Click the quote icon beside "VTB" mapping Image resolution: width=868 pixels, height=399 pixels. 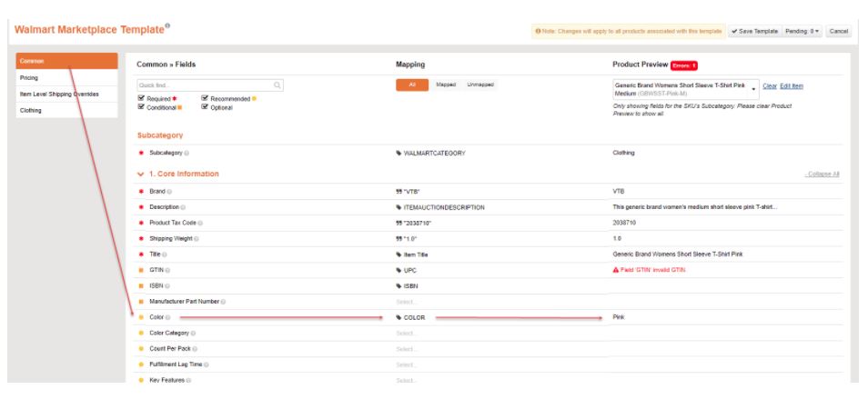click(x=399, y=192)
